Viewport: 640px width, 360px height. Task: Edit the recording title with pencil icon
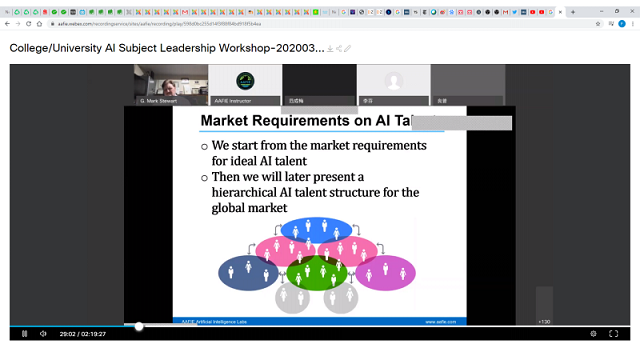(x=347, y=49)
